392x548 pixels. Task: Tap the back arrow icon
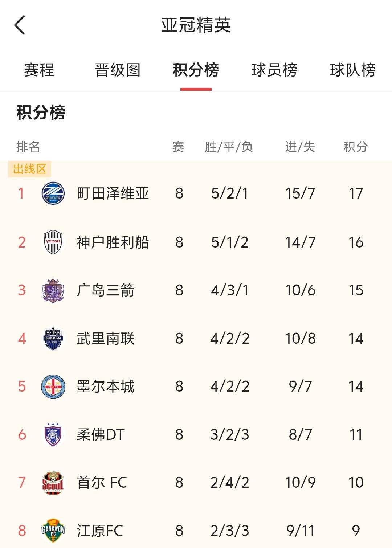coord(20,25)
